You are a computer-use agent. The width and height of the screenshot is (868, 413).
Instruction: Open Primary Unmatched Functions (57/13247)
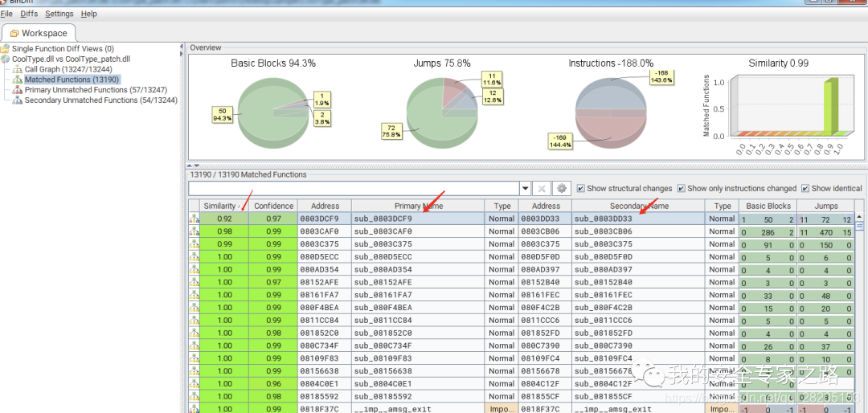96,90
